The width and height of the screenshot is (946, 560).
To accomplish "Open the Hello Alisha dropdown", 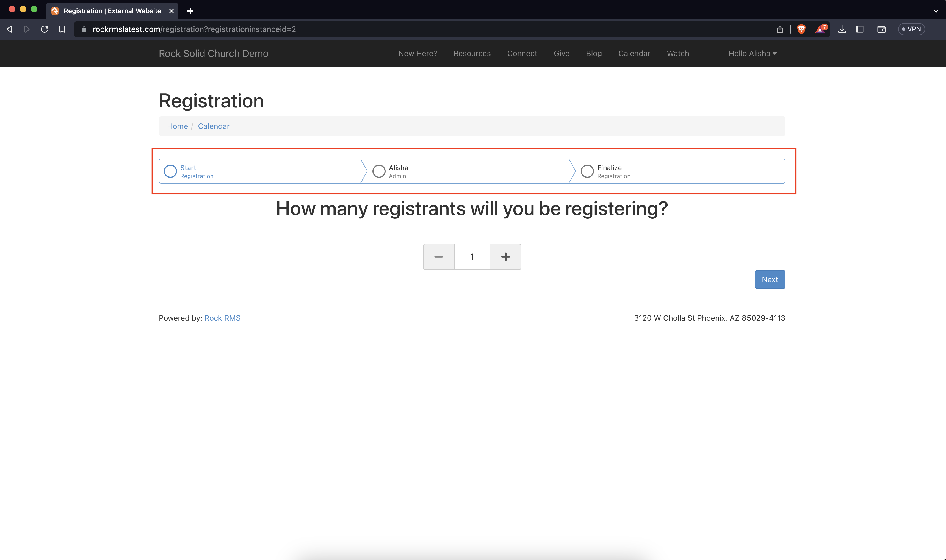I will 753,54.
